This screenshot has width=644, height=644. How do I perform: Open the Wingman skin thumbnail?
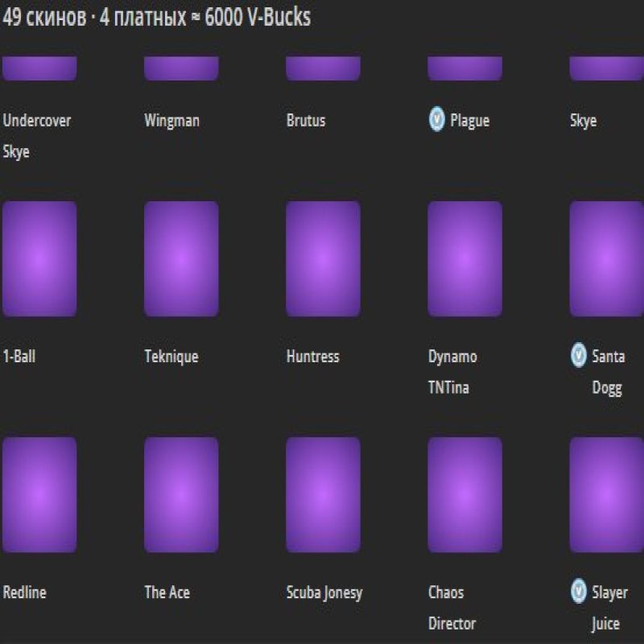[180, 68]
